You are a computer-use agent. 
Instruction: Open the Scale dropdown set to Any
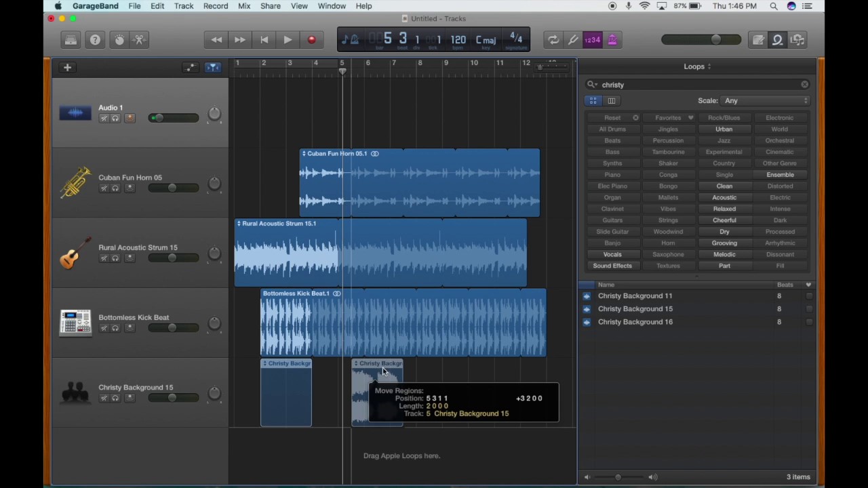pos(766,100)
